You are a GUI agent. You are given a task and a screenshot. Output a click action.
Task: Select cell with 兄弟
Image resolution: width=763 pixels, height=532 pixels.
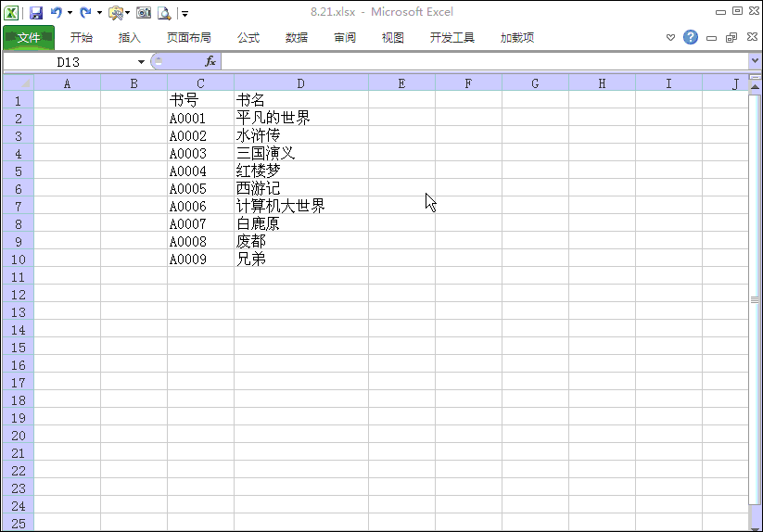301,260
